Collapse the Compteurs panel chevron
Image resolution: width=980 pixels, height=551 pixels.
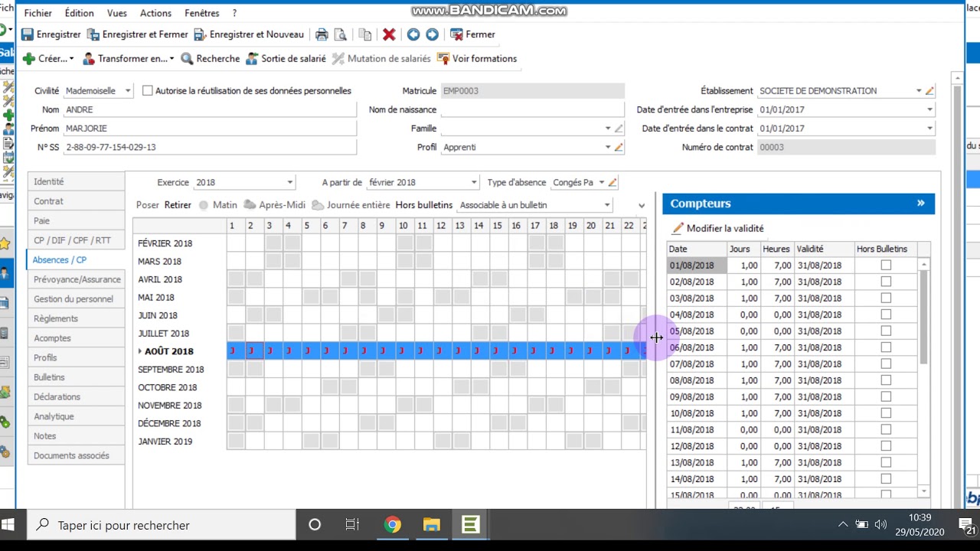click(921, 204)
